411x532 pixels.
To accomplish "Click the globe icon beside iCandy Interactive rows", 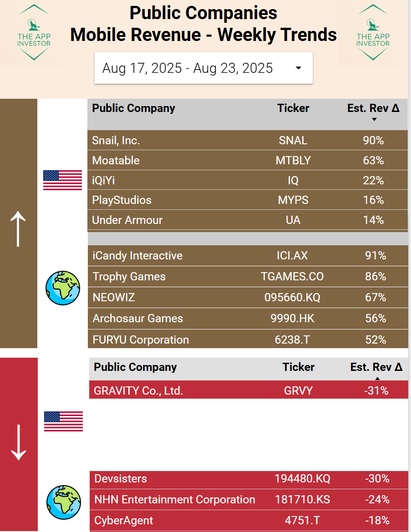I will (63, 288).
